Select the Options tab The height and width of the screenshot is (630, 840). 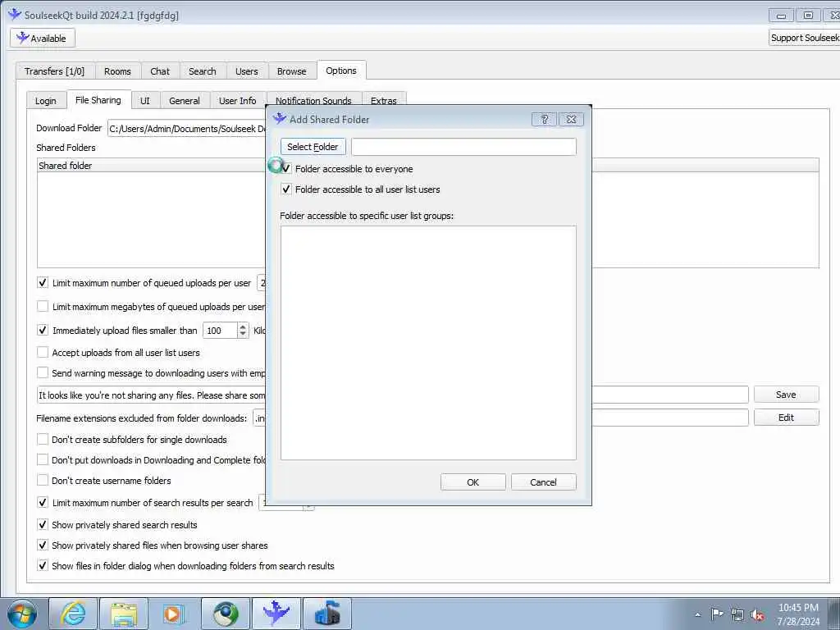341,71
